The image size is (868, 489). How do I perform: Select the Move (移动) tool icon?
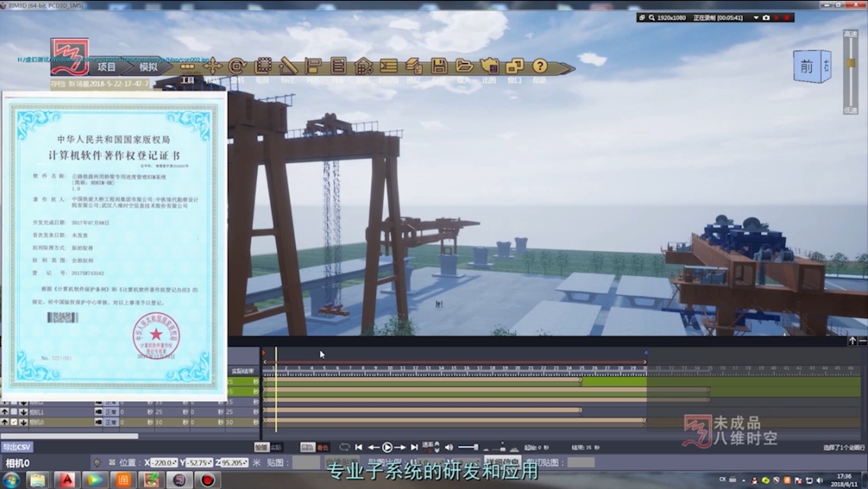click(212, 66)
